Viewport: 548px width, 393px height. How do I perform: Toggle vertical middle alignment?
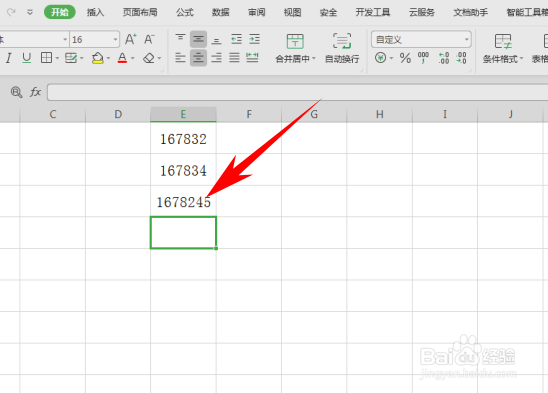coord(199,39)
